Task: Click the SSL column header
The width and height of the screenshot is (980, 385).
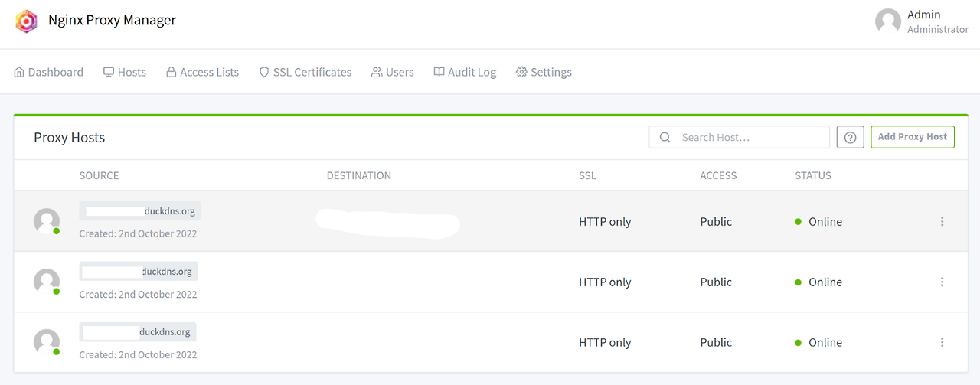Action: click(x=587, y=175)
